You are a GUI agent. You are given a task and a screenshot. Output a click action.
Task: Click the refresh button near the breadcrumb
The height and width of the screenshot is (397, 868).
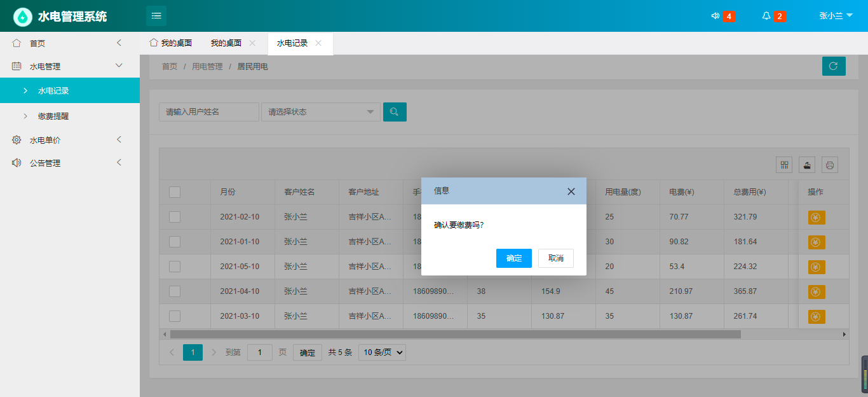click(834, 66)
